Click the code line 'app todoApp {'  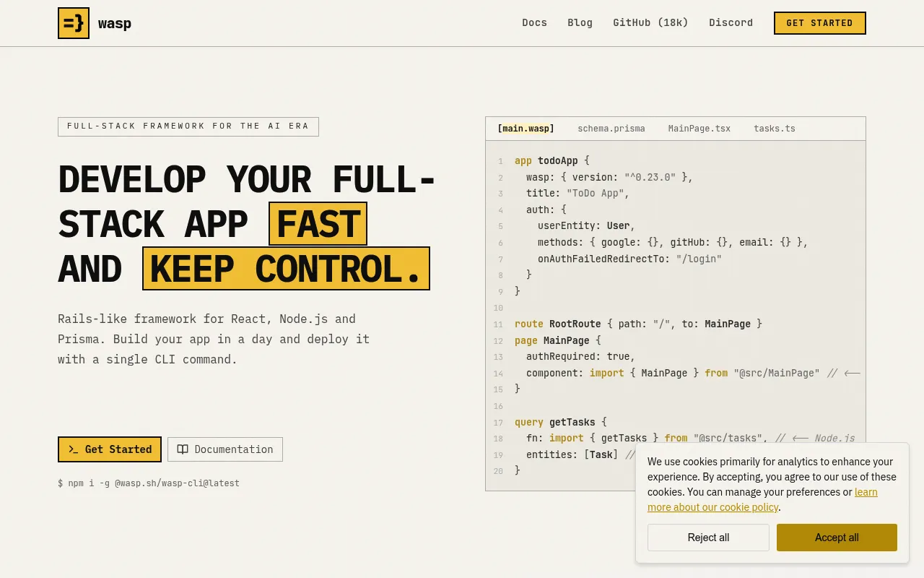tap(552, 160)
